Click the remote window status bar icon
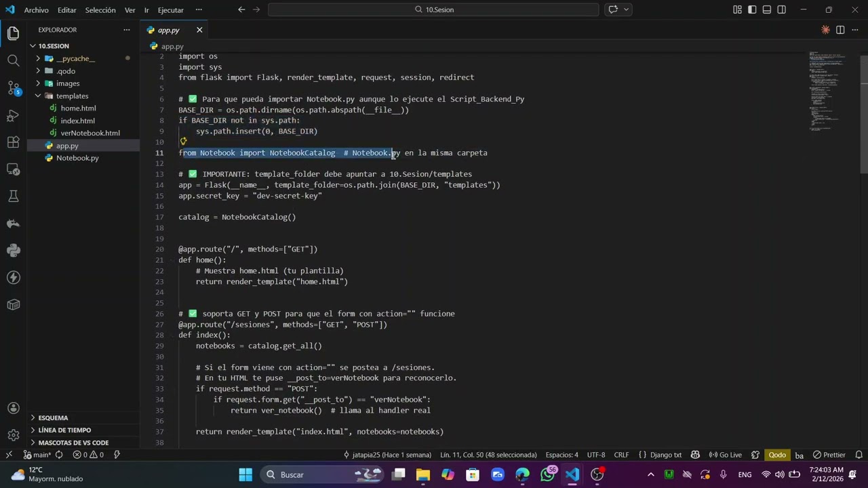Screen dimensions: 868x488 (9, 455)
